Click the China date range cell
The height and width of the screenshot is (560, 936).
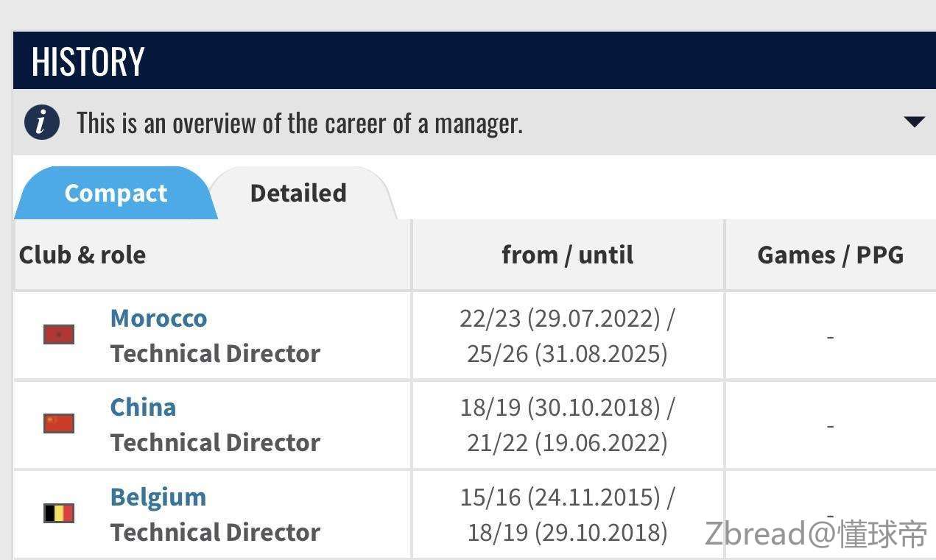click(x=567, y=425)
